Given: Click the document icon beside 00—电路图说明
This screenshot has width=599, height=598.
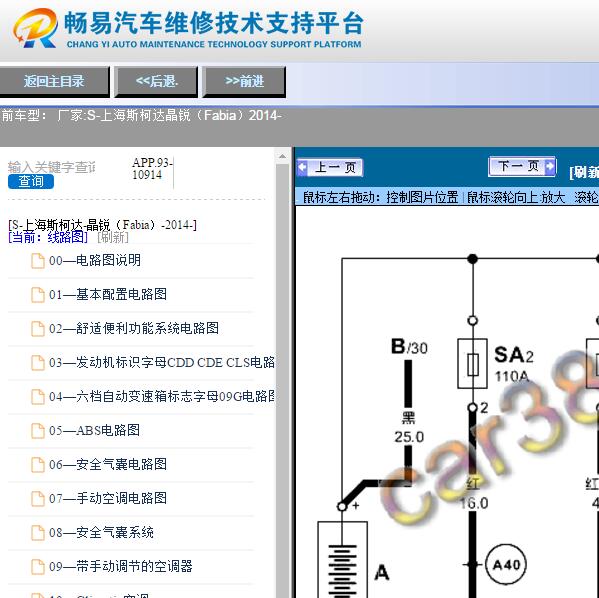Looking at the screenshot, I should pos(37,261).
